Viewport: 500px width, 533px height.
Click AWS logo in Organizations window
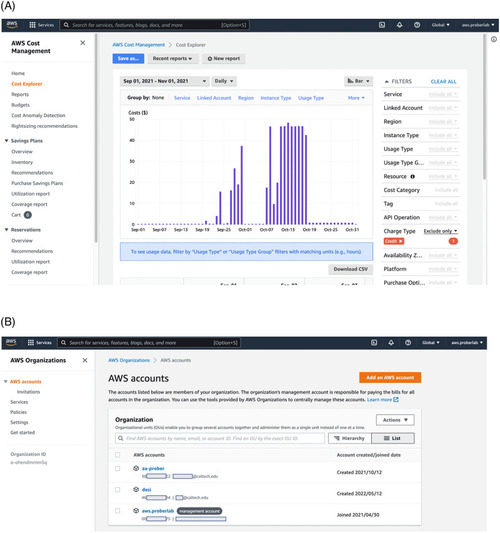tap(11, 342)
